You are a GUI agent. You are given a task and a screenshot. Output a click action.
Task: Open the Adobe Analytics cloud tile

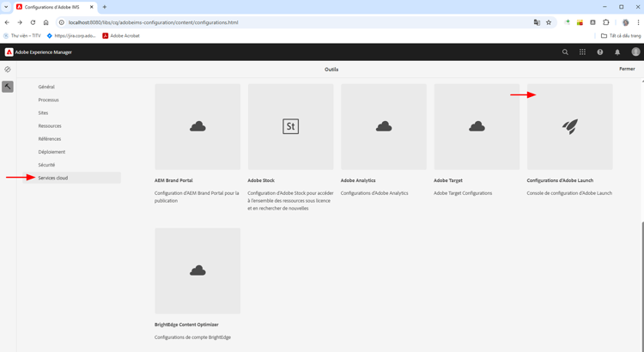point(384,127)
